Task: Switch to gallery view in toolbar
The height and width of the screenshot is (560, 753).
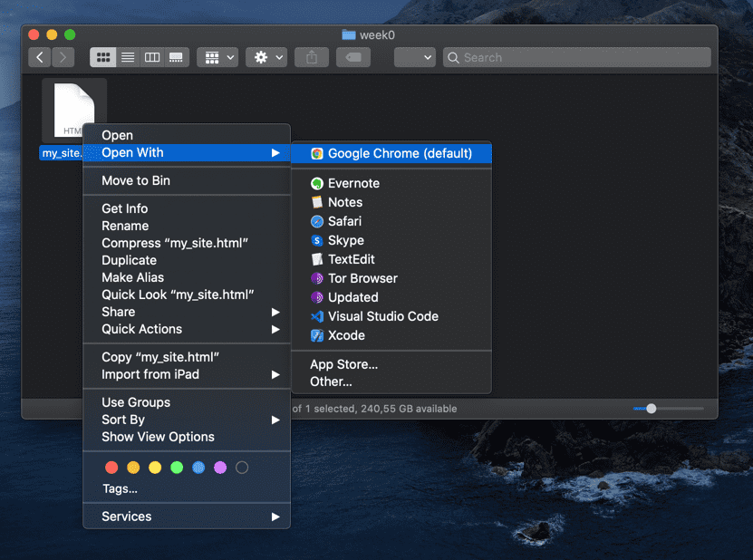Action: [177, 58]
